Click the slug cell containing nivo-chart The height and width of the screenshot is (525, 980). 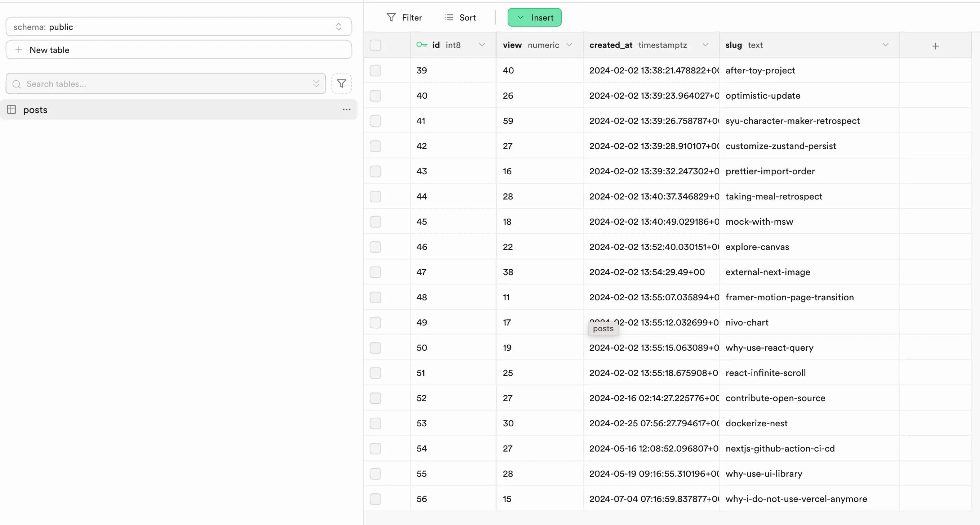click(747, 322)
